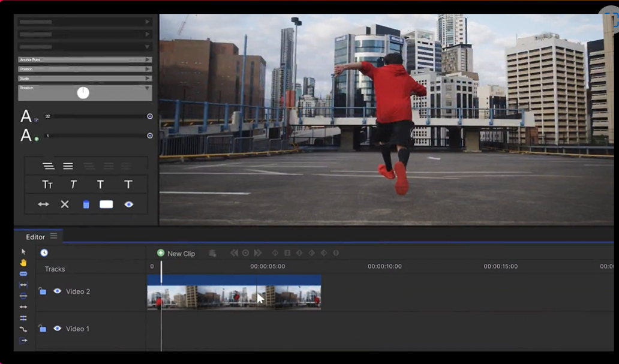Click the 'A' icon with the green dot
The height and width of the screenshot is (364, 619).
pos(29,136)
